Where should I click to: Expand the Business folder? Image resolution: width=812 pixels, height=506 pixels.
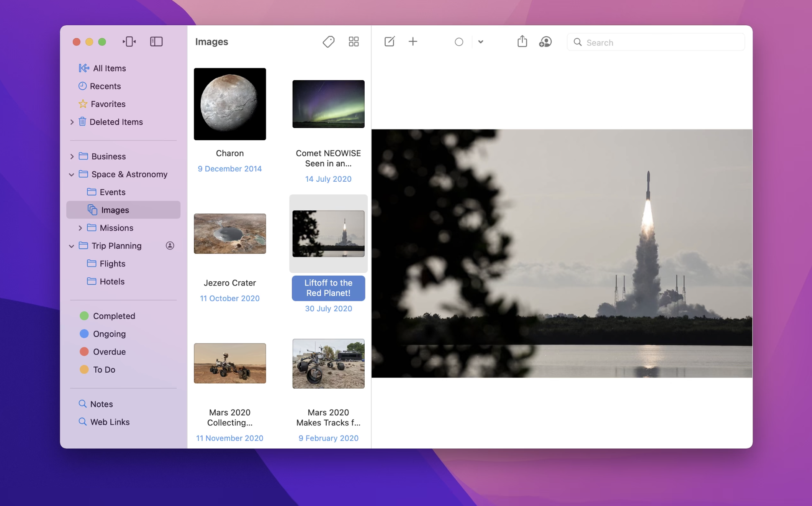coord(72,156)
